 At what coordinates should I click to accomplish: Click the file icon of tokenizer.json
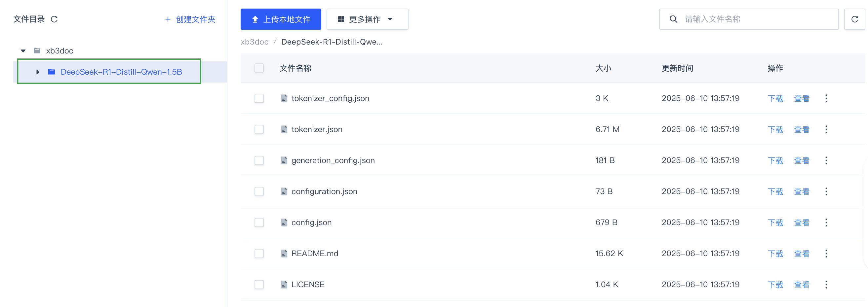[x=284, y=129]
